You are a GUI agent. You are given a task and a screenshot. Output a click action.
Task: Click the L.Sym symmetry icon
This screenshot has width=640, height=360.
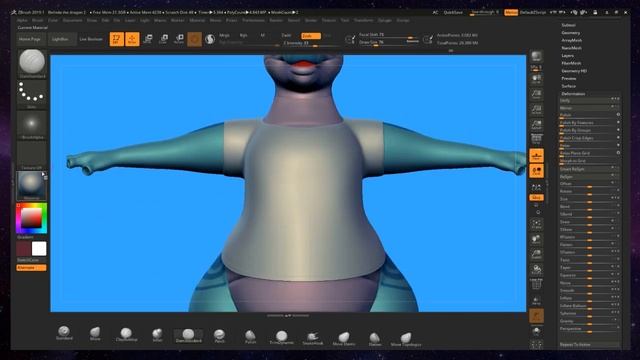[536, 187]
